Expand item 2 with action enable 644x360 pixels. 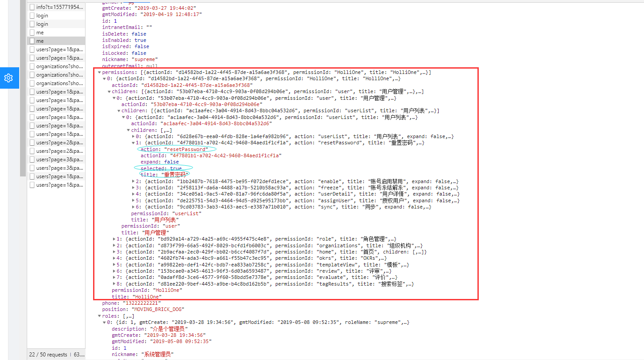coord(133,181)
